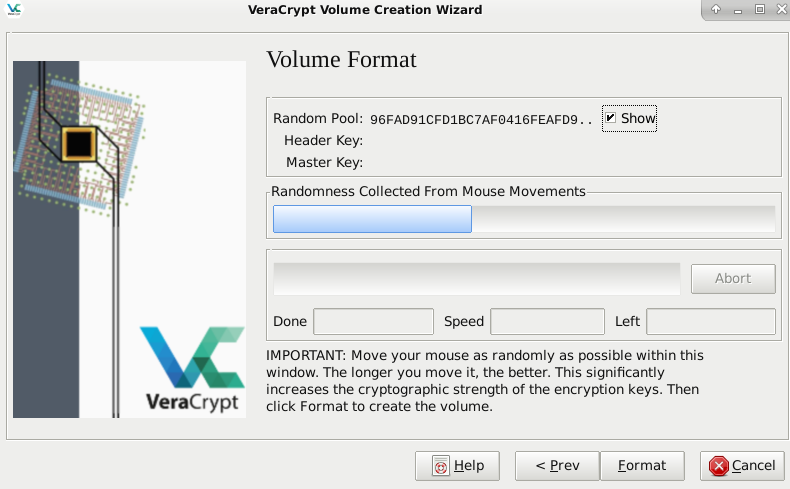Click the Format button
The image size is (790, 489).
coord(642,466)
